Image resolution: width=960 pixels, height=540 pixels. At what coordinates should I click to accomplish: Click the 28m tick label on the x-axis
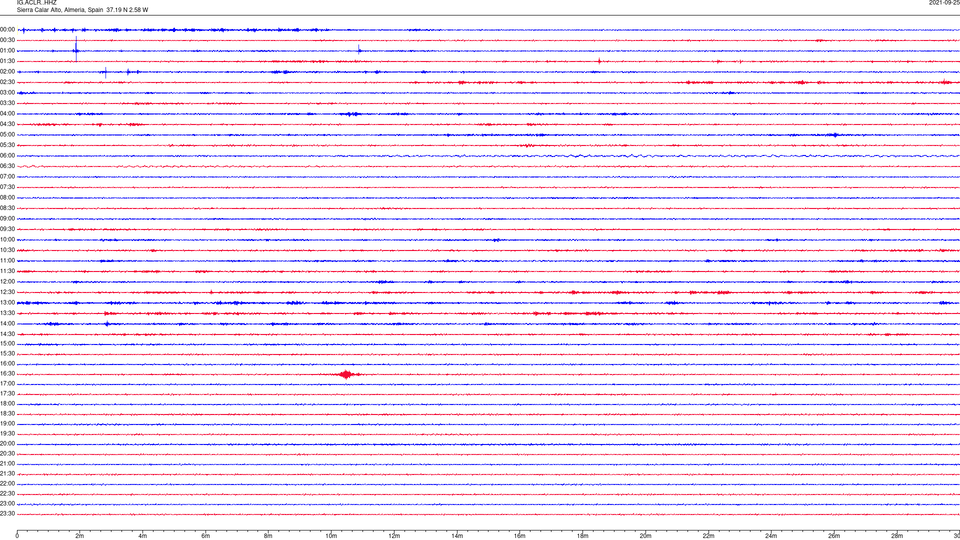897,536
